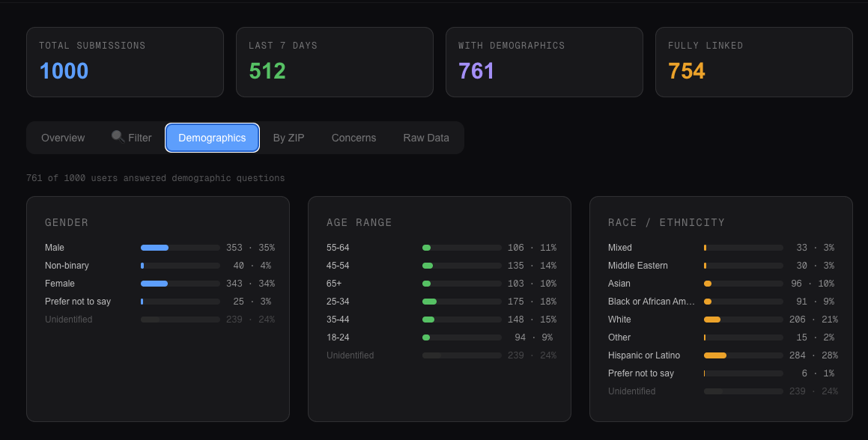Switch to the Filter tab
Viewport: 868px width, 440px height.
pyautogui.click(x=132, y=138)
